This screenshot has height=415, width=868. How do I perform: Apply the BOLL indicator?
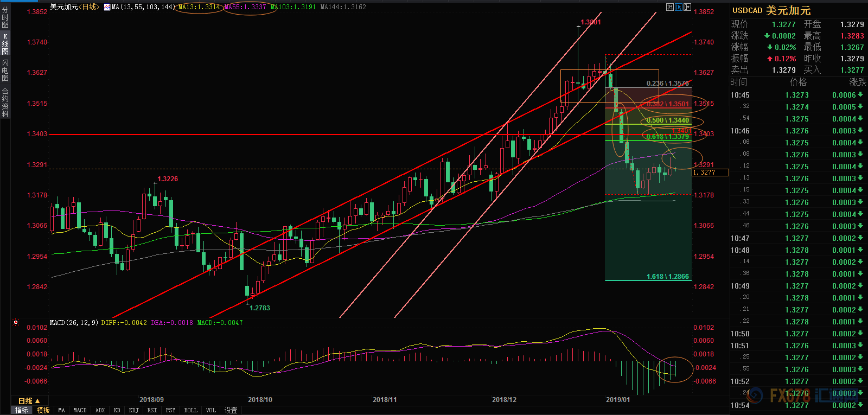pyautogui.click(x=190, y=410)
